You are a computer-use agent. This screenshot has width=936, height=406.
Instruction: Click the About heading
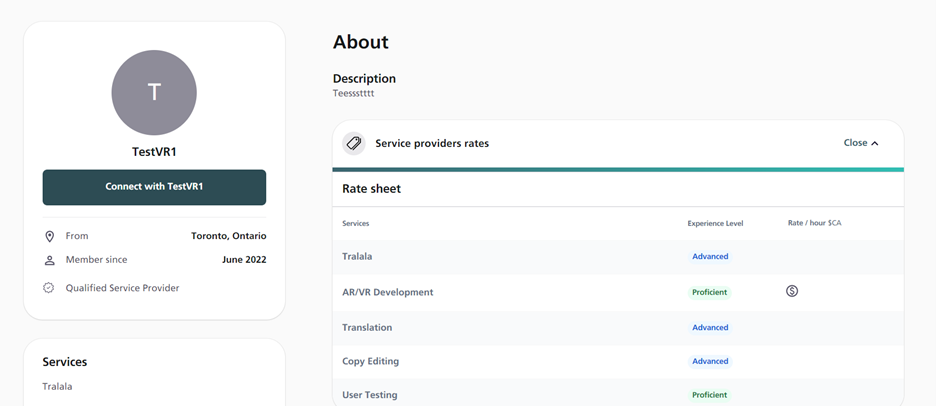coord(361,42)
